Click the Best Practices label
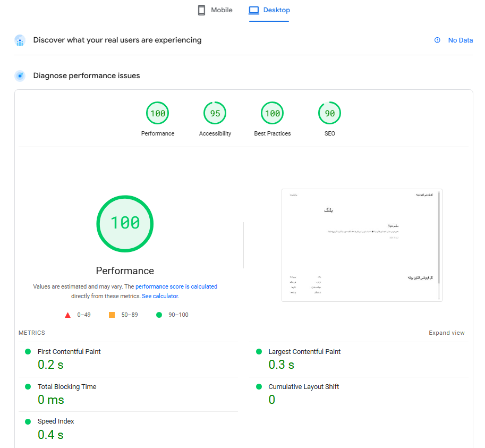Image resolution: width=485 pixels, height=448 pixels. click(x=273, y=133)
